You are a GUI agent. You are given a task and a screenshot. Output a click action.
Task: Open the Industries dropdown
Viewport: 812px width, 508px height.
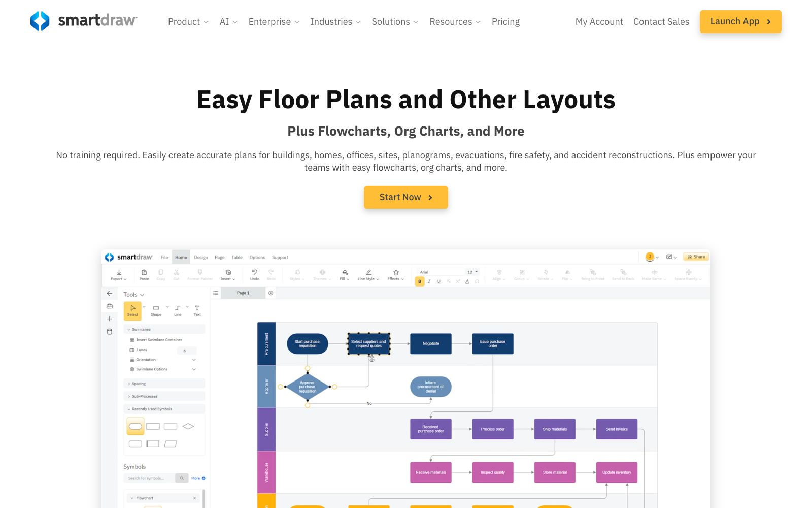335,22
